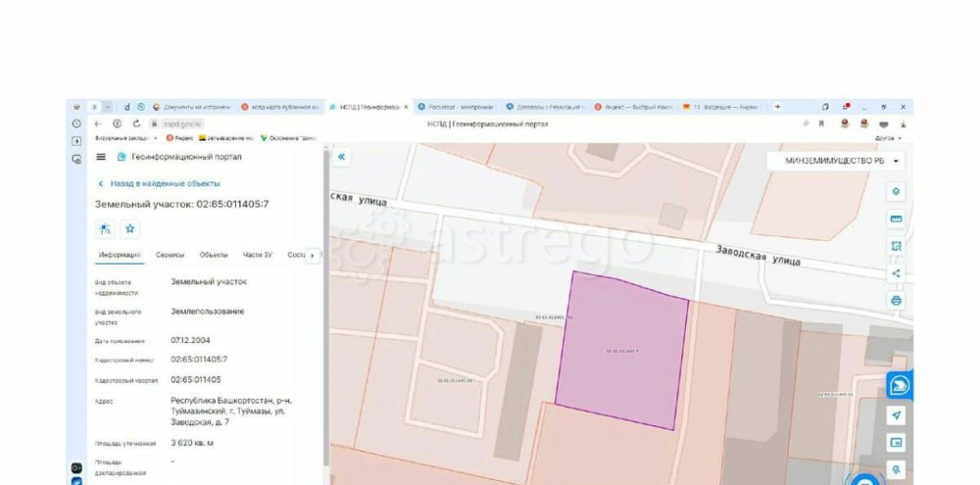The height and width of the screenshot is (485, 980).
Task: Collapse the info panel with double-chevron button
Action: coord(341,157)
